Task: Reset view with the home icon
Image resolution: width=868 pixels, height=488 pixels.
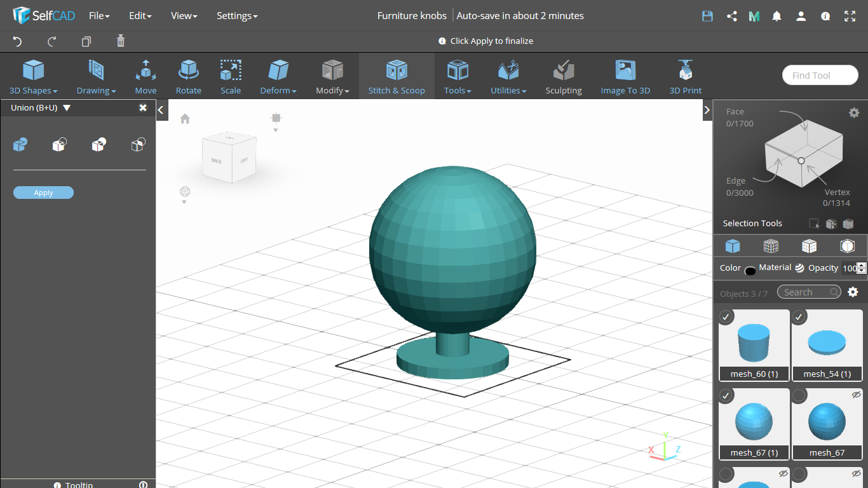Action: 185,118
